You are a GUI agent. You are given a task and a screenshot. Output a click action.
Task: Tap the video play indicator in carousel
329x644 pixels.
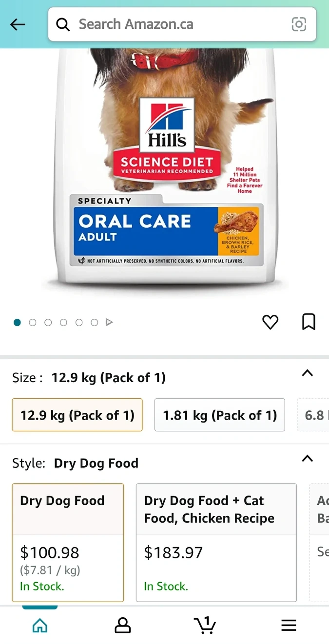coord(110,322)
